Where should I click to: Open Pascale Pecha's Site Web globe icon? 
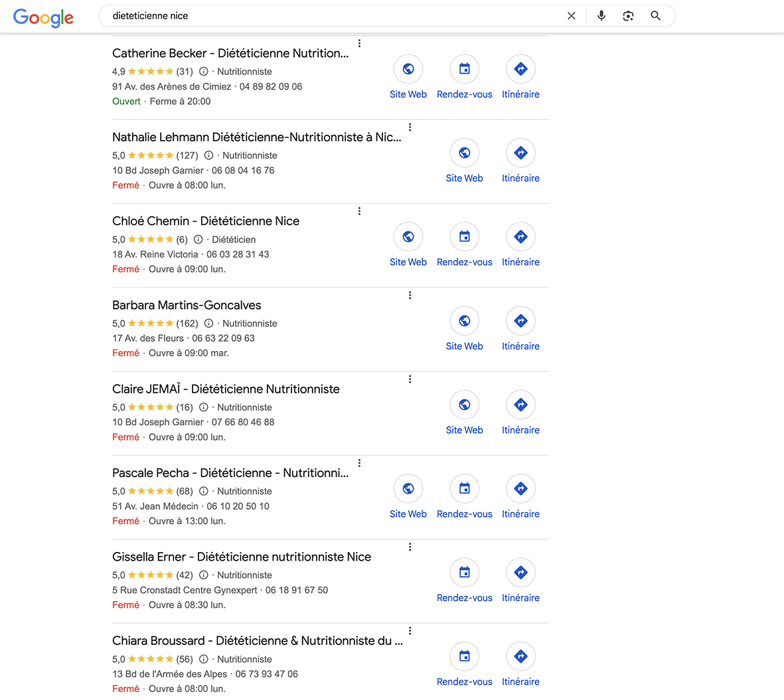point(408,488)
